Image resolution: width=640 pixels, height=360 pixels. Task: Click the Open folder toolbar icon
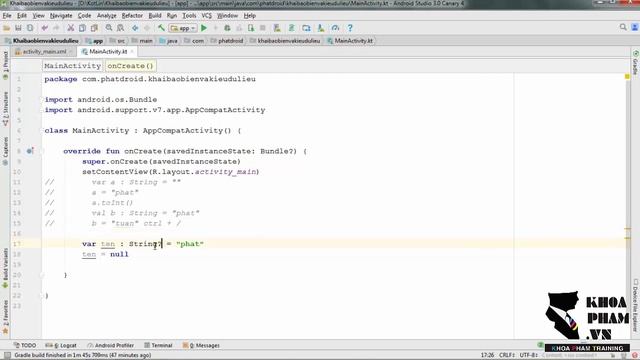tap(7, 28)
